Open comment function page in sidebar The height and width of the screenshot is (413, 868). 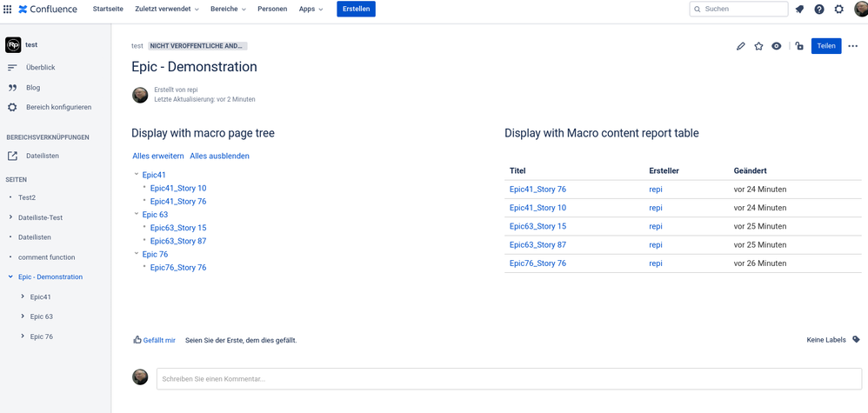pyautogui.click(x=46, y=257)
